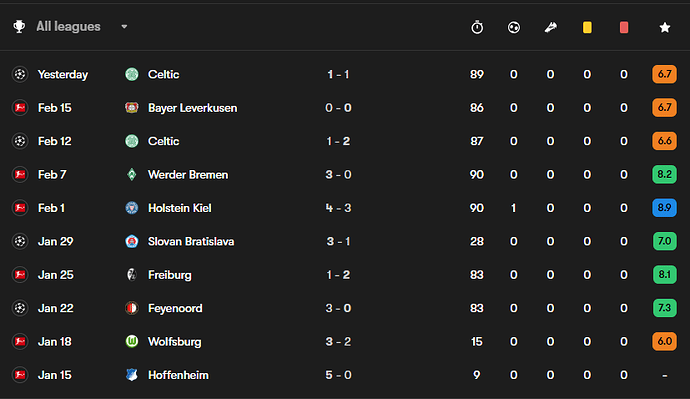Click the yellow card column icon
This screenshot has width=690, height=399.
tap(587, 27)
